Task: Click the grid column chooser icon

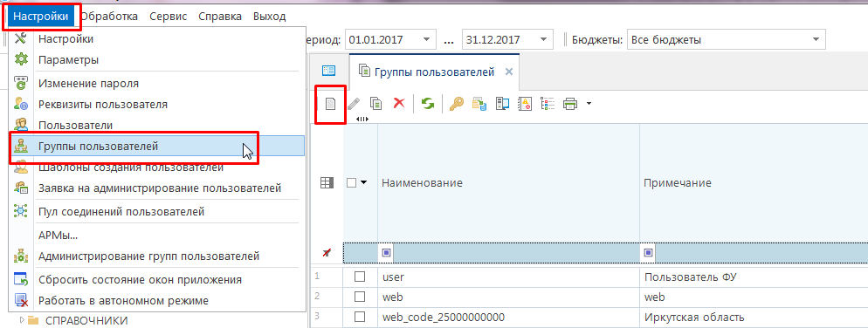Action: point(327,182)
